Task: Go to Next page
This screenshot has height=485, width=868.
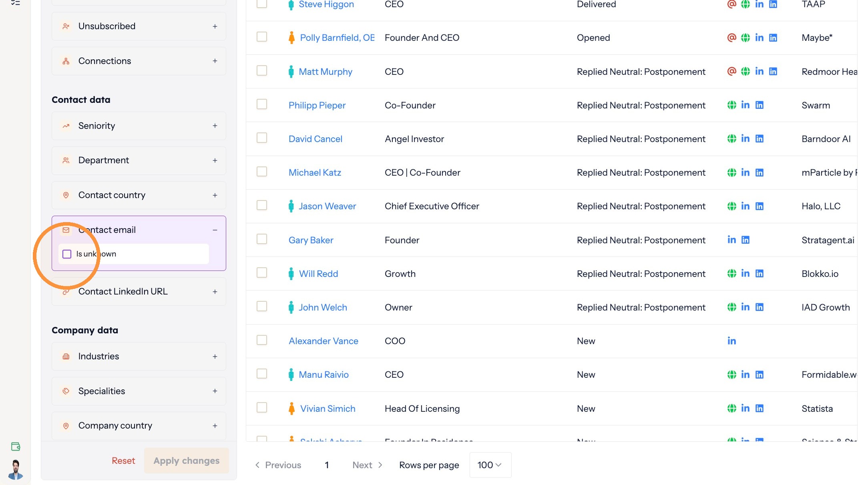Action: click(x=368, y=465)
